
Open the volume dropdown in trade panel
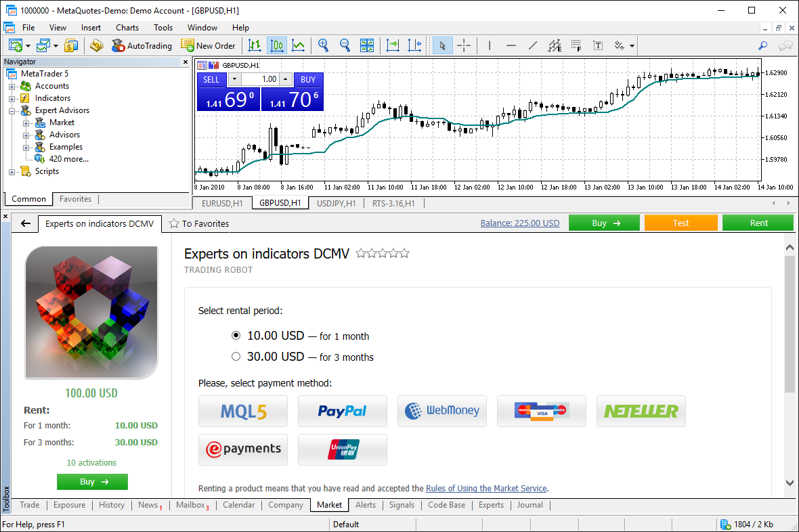234,79
